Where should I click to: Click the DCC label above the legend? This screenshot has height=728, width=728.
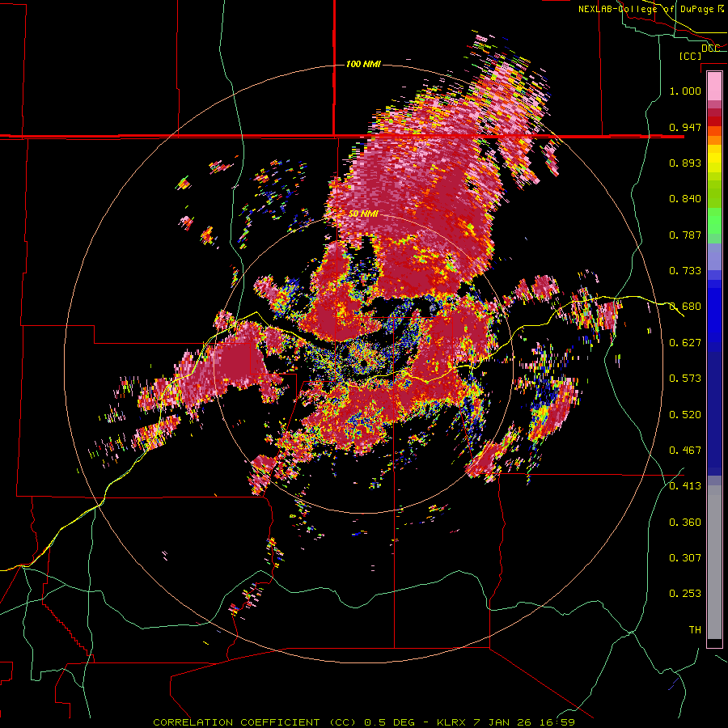click(x=710, y=49)
